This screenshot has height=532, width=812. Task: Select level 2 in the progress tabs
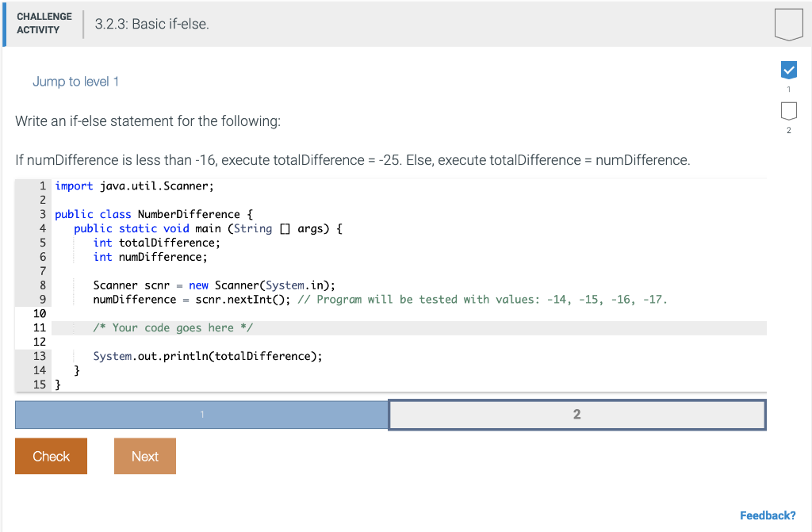coord(576,414)
